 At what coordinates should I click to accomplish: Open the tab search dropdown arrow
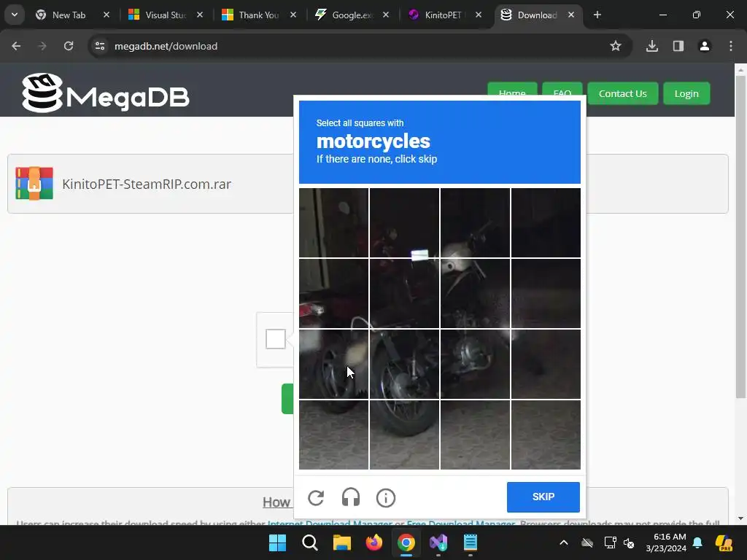point(15,15)
